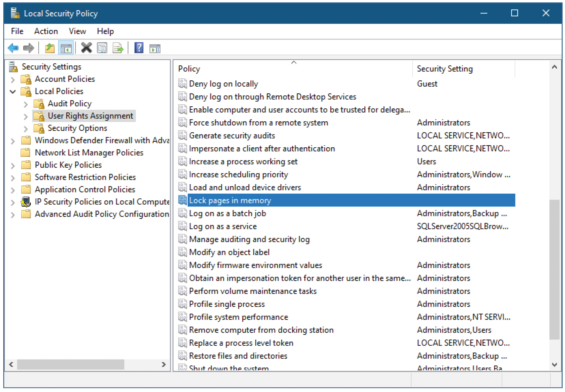The width and height of the screenshot is (565, 392).
Task: Click the Forward arrow toolbar icon
Action: pos(29,48)
